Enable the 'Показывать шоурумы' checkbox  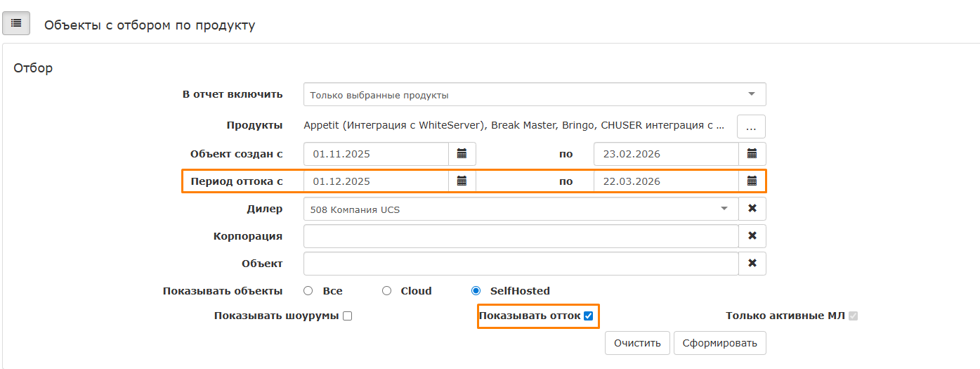pyautogui.click(x=347, y=316)
